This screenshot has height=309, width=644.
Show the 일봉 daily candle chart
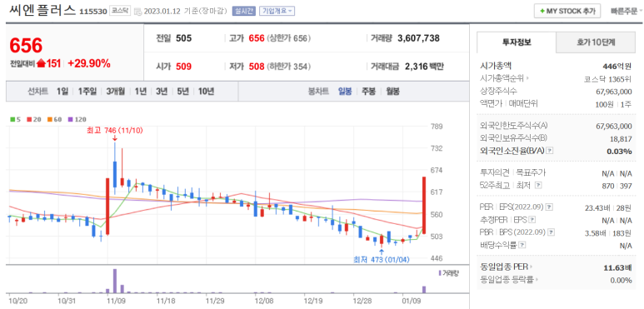click(x=345, y=91)
